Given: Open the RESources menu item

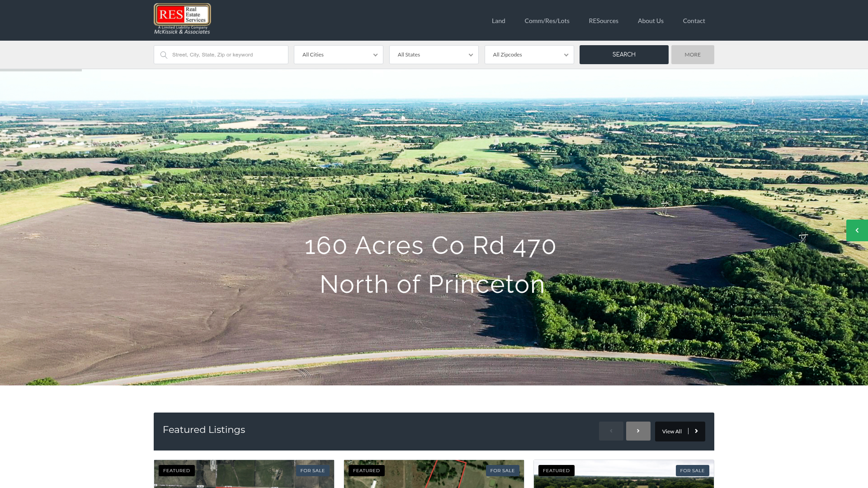Looking at the screenshot, I should point(603,21).
